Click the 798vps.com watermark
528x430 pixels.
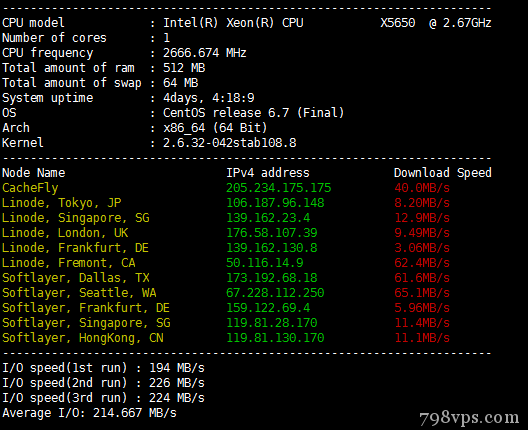469,418
